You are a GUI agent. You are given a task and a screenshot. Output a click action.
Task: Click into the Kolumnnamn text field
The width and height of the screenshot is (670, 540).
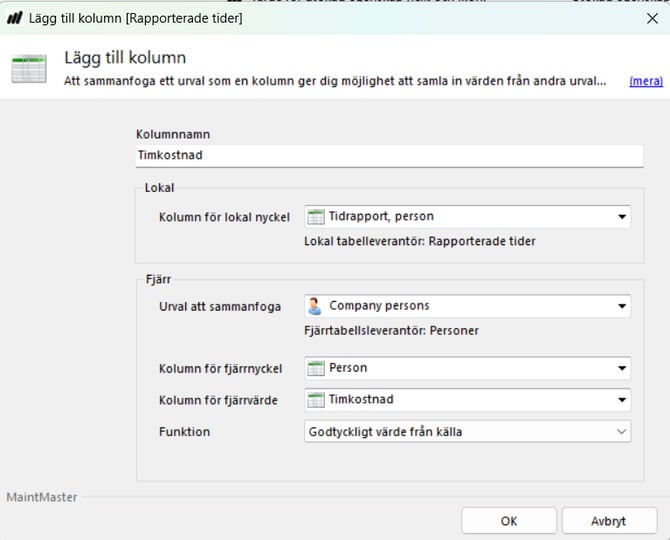click(x=388, y=156)
